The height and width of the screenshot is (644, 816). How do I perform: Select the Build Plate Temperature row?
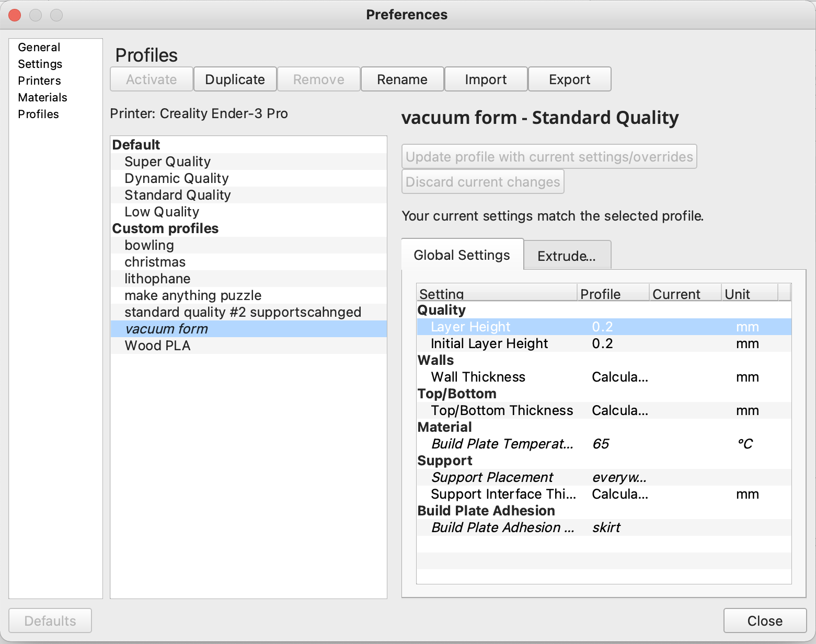tap(604, 444)
